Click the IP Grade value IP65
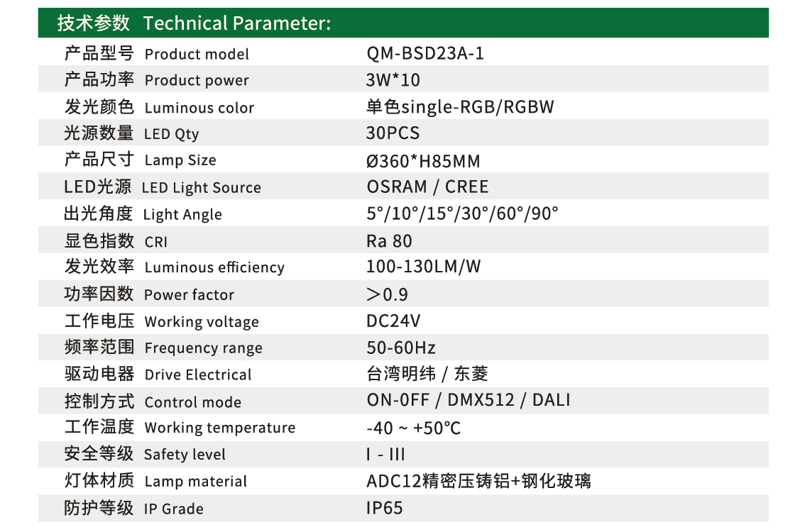 coord(385,508)
